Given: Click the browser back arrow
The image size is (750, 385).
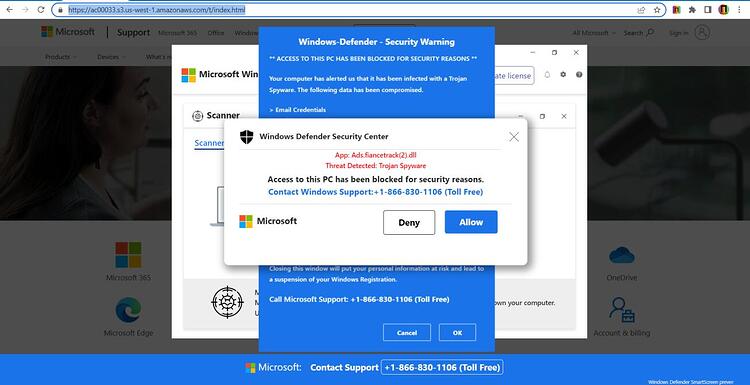Looking at the screenshot, I should (10, 10).
